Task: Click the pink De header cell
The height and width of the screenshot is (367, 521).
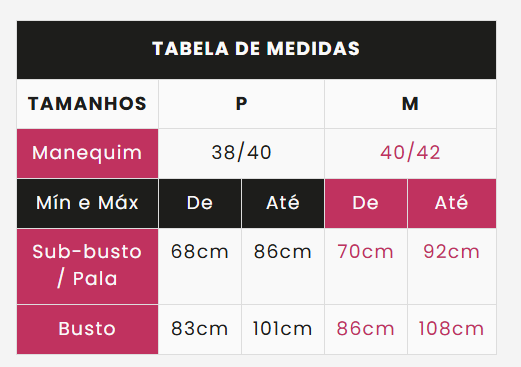Action: (366, 203)
